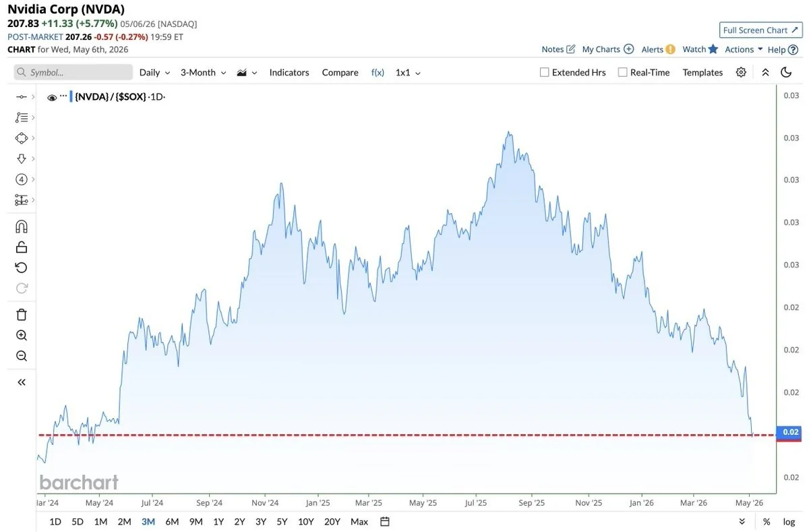Delete drawings with the trash icon
The height and width of the screenshot is (532, 809).
click(x=21, y=314)
